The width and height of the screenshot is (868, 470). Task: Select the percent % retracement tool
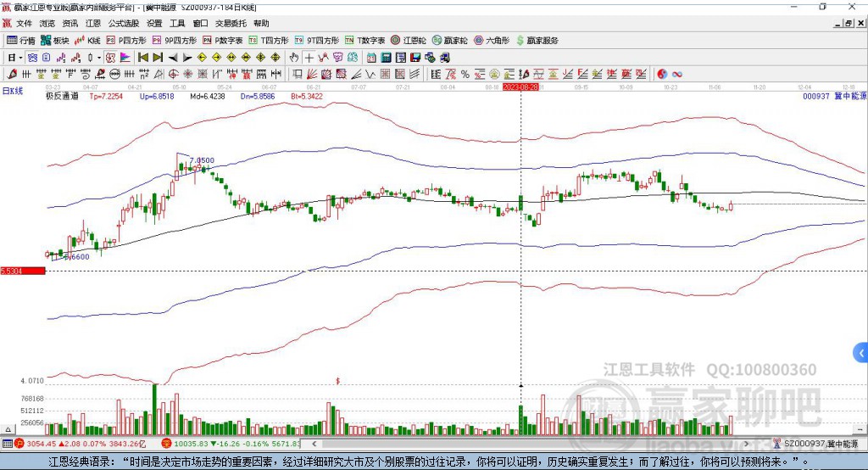tap(465, 74)
